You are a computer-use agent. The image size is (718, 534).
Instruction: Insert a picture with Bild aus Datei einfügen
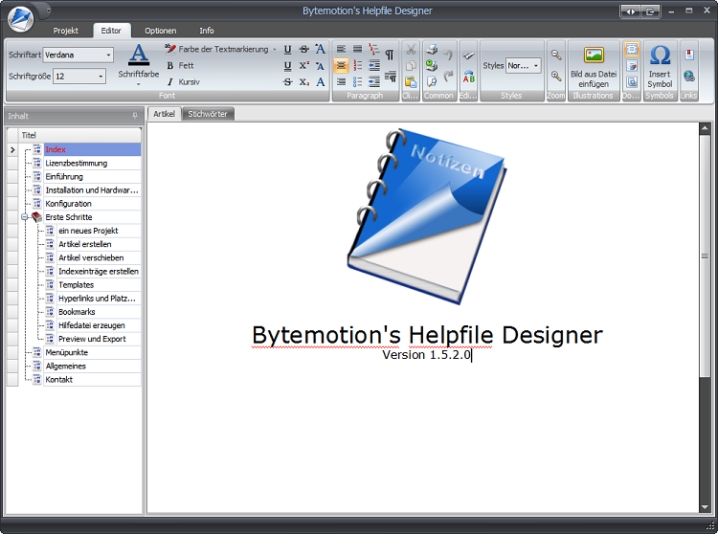(x=593, y=57)
